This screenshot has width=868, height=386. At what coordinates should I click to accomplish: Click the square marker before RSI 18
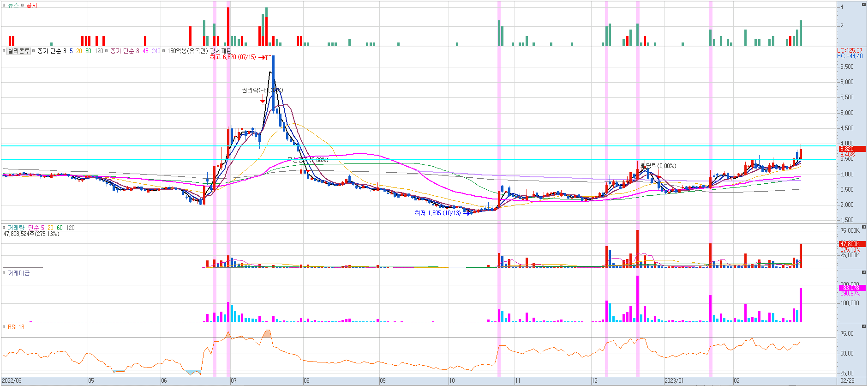(x=4, y=327)
